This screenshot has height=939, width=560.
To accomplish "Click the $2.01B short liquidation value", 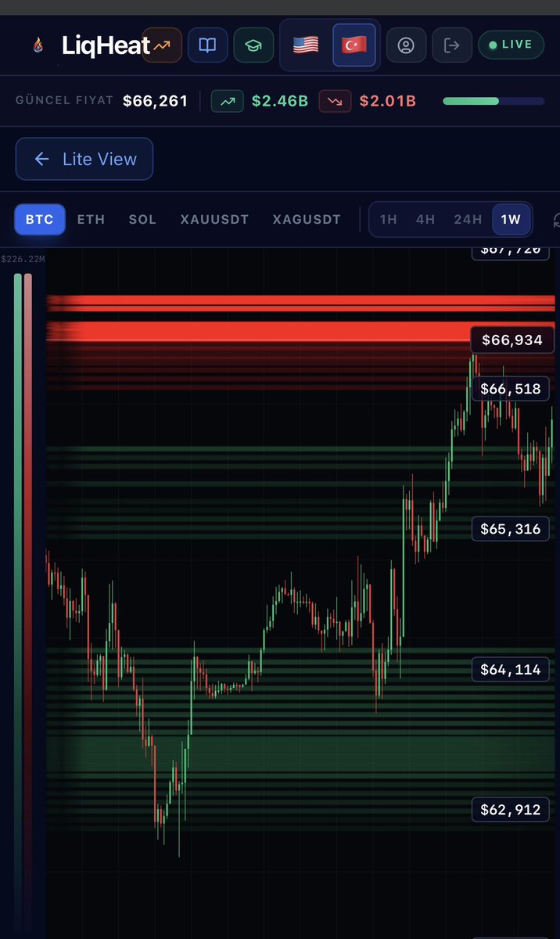I will pos(387,101).
